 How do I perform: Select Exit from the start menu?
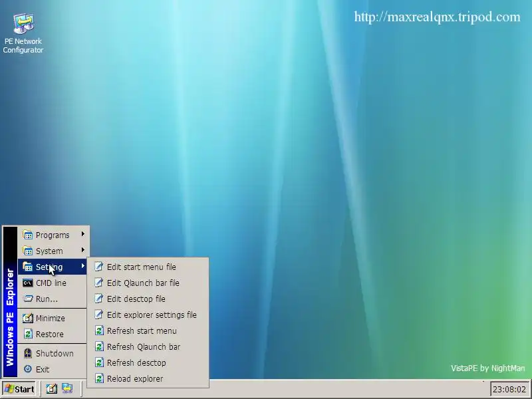pyautogui.click(x=53, y=369)
